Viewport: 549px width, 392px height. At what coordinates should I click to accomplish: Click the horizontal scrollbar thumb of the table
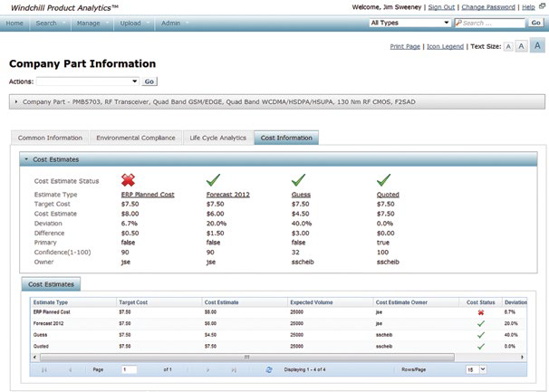pos(247,358)
